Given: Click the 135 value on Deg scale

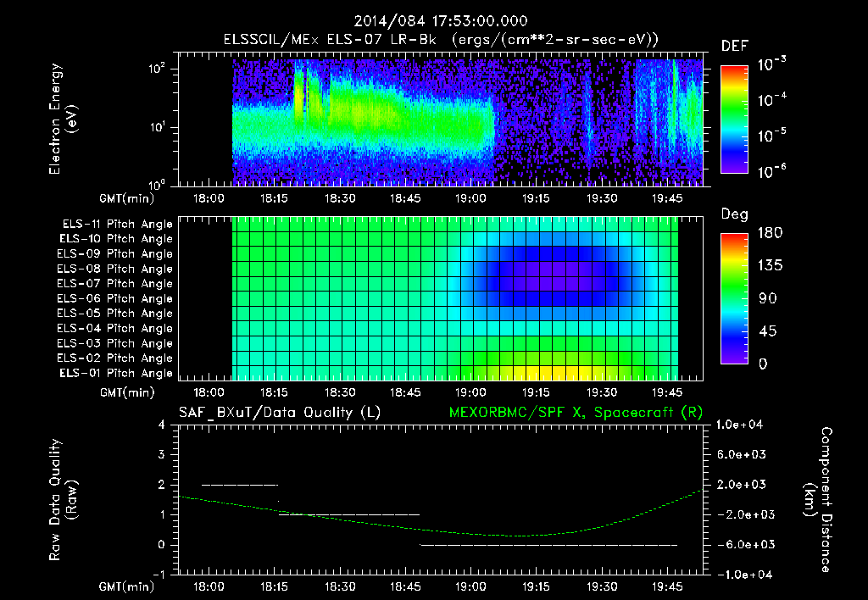Looking at the screenshot, I should point(770,266).
